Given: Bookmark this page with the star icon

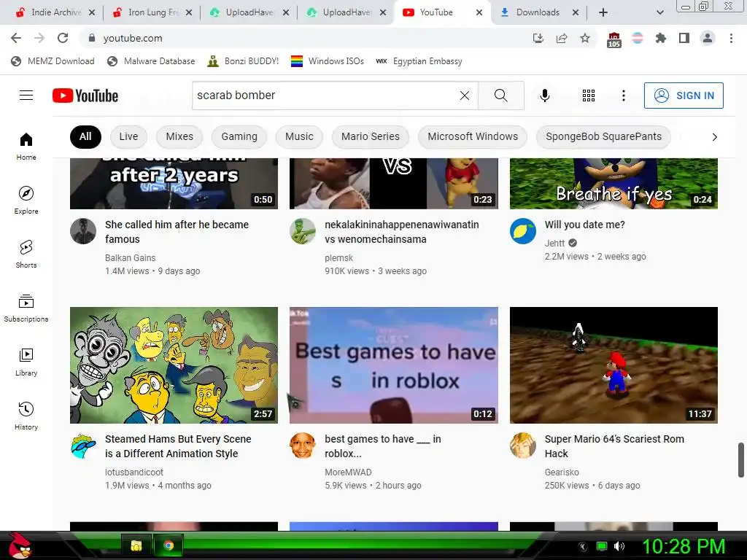Looking at the screenshot, I should click(x=585, y=38).
